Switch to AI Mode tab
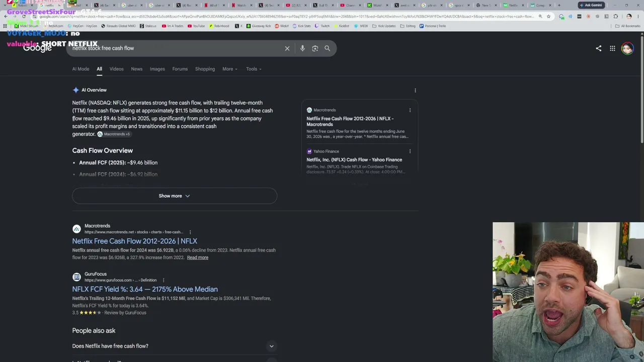This screenshot has width=644, height=362. pyautogui.click(x=80, y=69)
